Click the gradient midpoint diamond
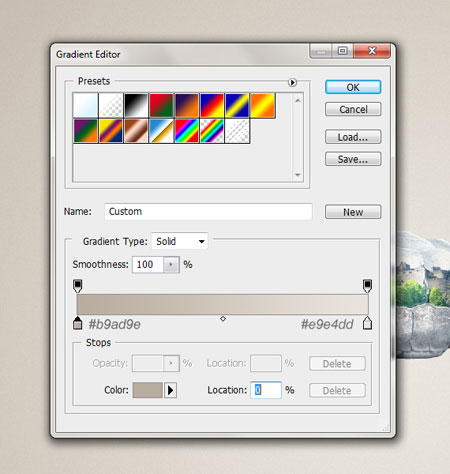The image size is (450, 474). tap(223, 319)
